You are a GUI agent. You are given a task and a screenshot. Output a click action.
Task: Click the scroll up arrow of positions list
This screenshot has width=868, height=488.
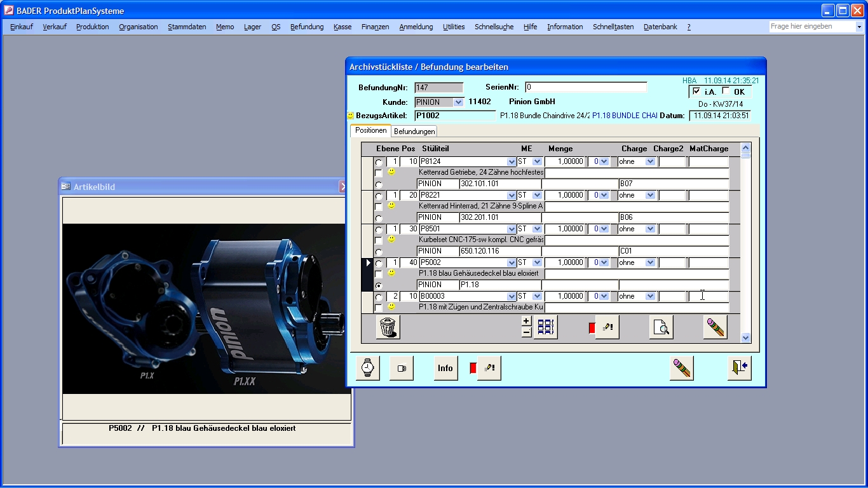(746, 147)
